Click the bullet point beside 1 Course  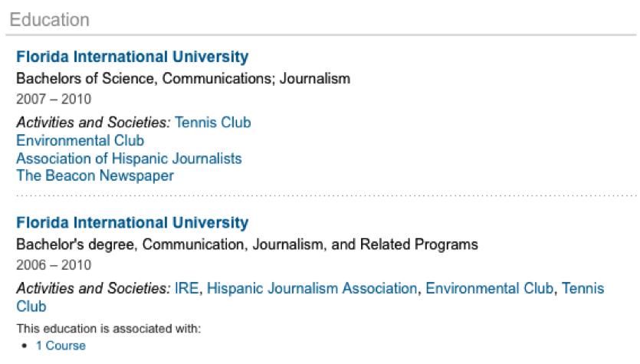25,346
